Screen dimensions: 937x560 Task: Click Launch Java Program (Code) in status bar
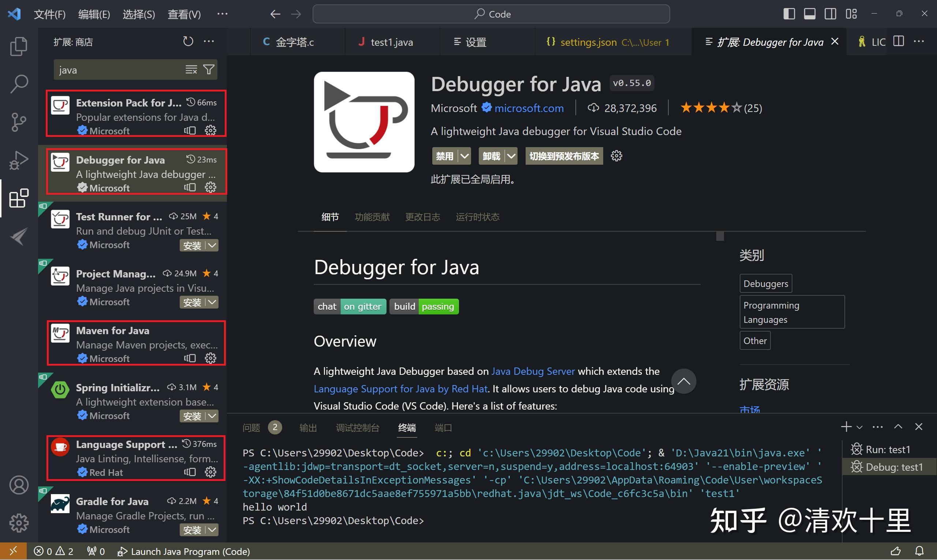click(x=183, y=551)
